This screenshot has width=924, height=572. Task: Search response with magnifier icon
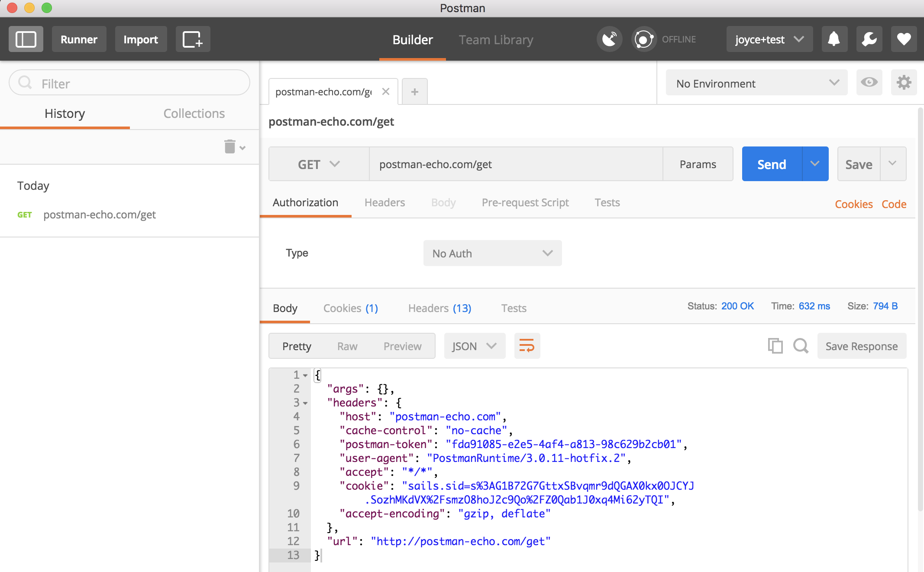tap(801, 346)
